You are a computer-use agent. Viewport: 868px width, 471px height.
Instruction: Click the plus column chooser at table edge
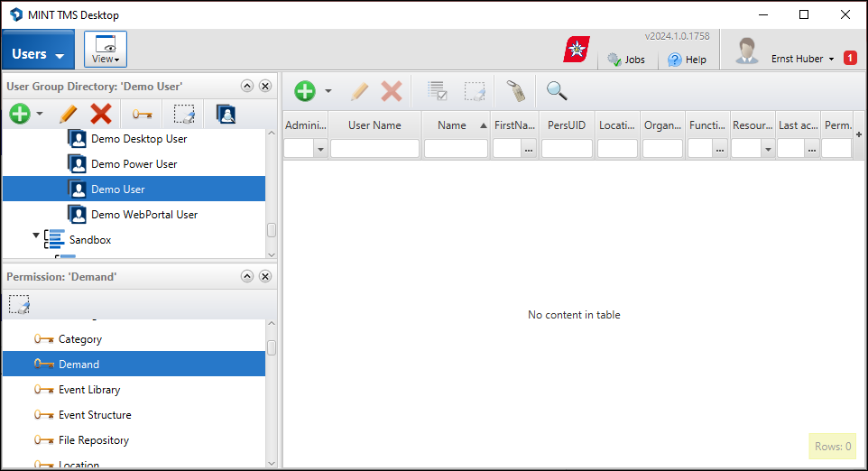(x=859, y=134)
